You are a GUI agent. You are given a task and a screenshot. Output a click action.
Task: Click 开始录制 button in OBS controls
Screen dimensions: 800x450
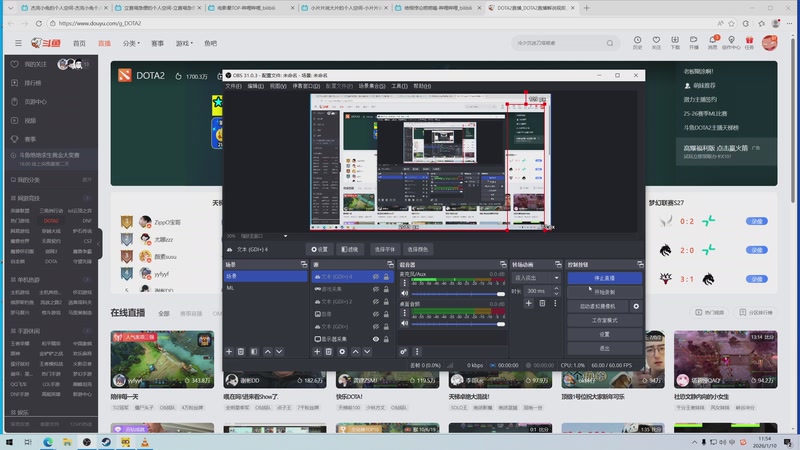point(605,292)
